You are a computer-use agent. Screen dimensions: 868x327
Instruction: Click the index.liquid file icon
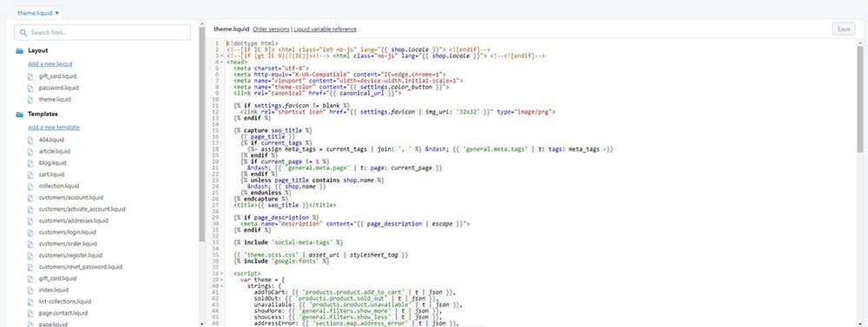(x=31, y=290)
